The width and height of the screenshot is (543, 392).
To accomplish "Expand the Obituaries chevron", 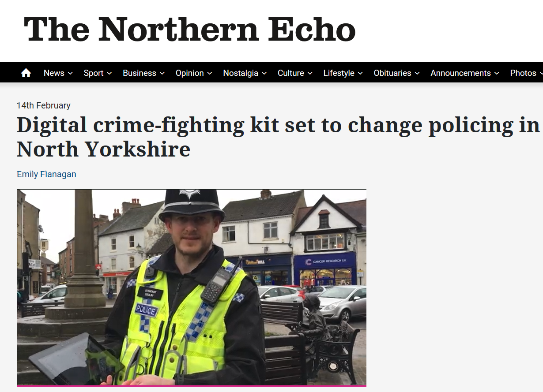I will click(x=417, y=74).
